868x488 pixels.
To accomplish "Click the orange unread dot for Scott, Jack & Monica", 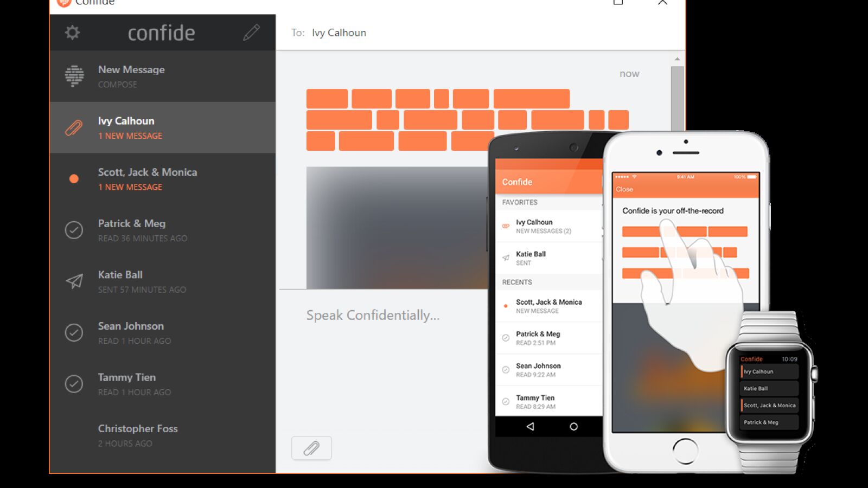I will [x=74, y=179].
